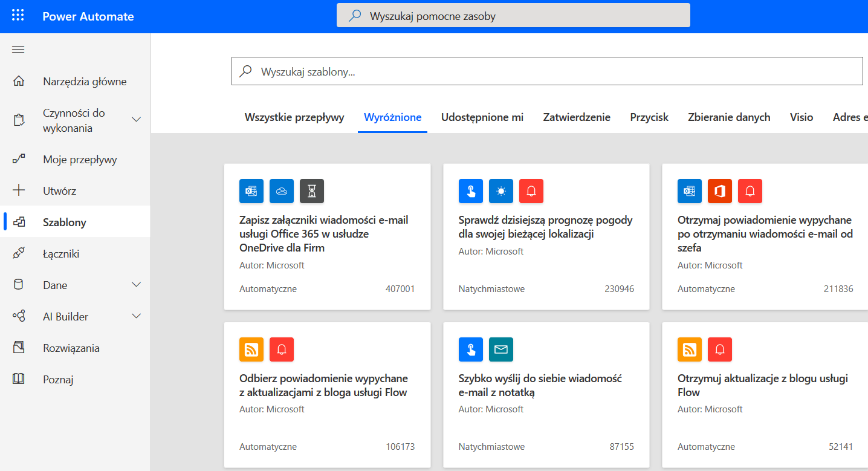Click the Wyszukaj szablony search field
The width and height of the screenshot is (868, 471).
point(546,71)
